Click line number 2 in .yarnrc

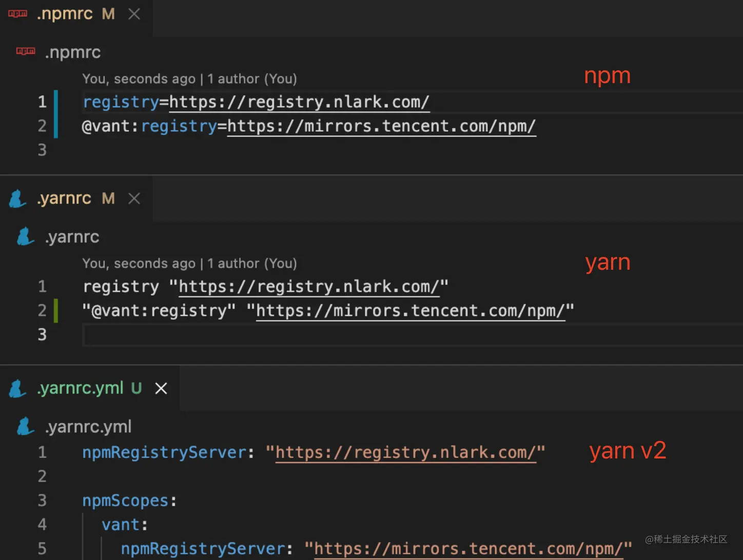(42, 310)
